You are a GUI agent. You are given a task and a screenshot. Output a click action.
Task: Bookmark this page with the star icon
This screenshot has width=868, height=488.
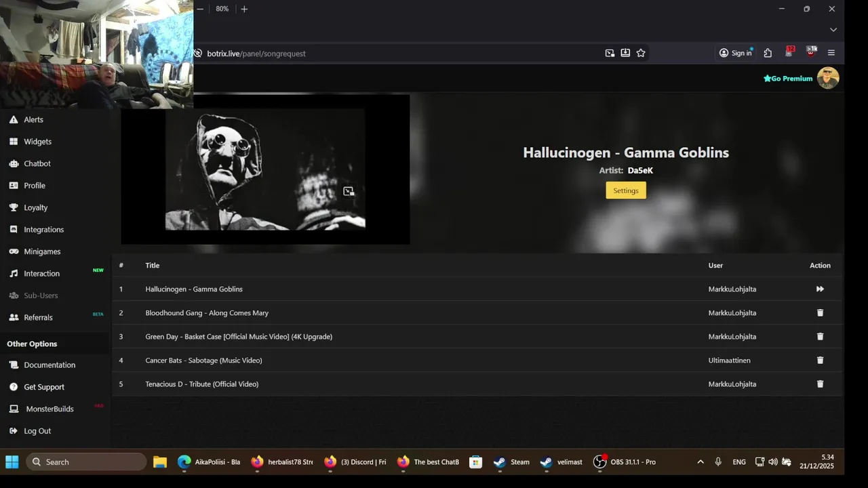click(641, 53)
